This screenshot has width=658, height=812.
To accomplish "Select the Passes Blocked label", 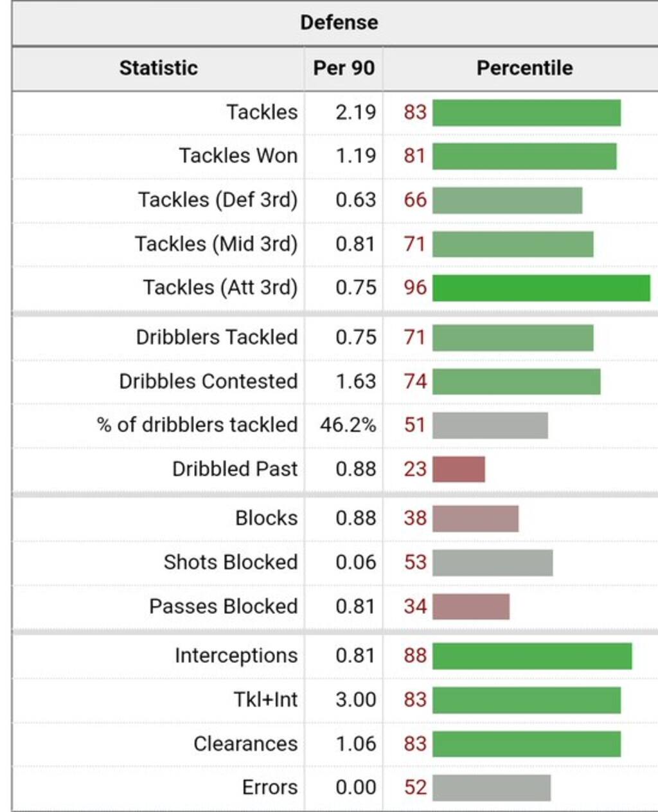I will [223, 606].
